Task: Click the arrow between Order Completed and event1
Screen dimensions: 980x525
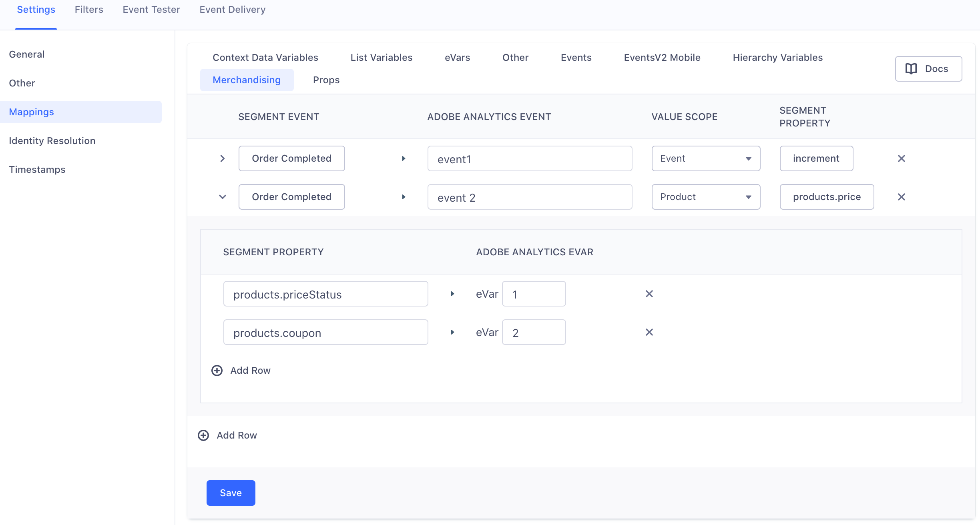Action: click(x=404, y=158)
